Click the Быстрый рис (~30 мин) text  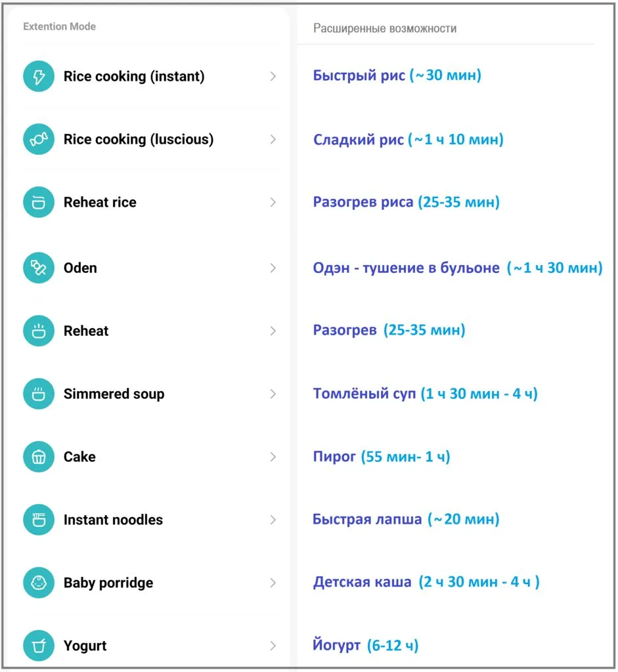tap(397, 75)
